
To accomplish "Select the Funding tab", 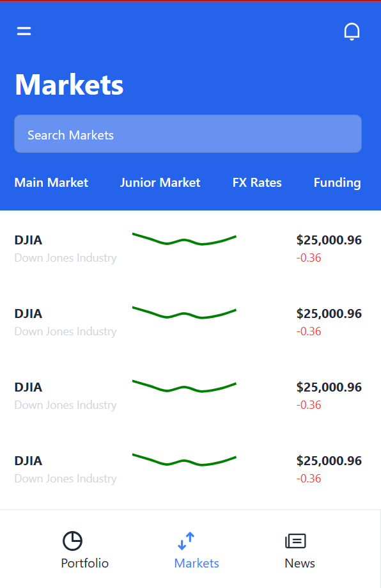I will pos(337,182).
